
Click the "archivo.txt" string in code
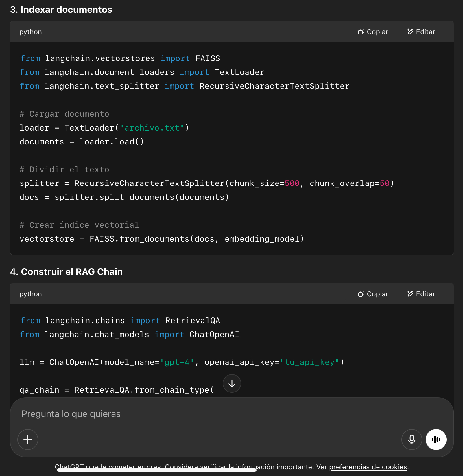[152, 128]
